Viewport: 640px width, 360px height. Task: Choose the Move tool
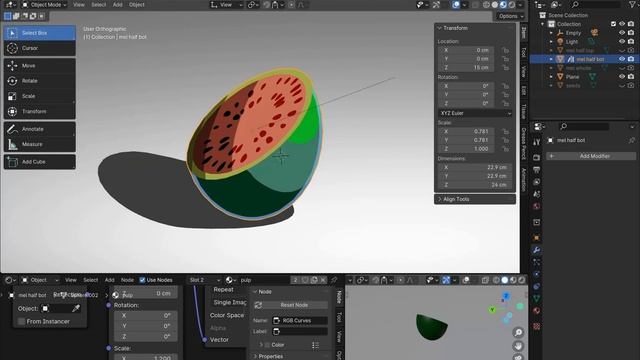40,66
